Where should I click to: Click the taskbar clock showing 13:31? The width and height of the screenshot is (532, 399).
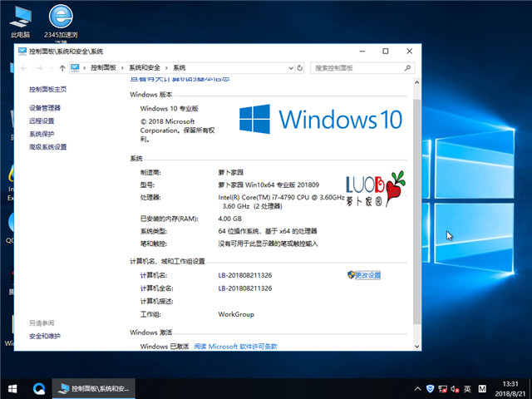[x=510, y=389]
